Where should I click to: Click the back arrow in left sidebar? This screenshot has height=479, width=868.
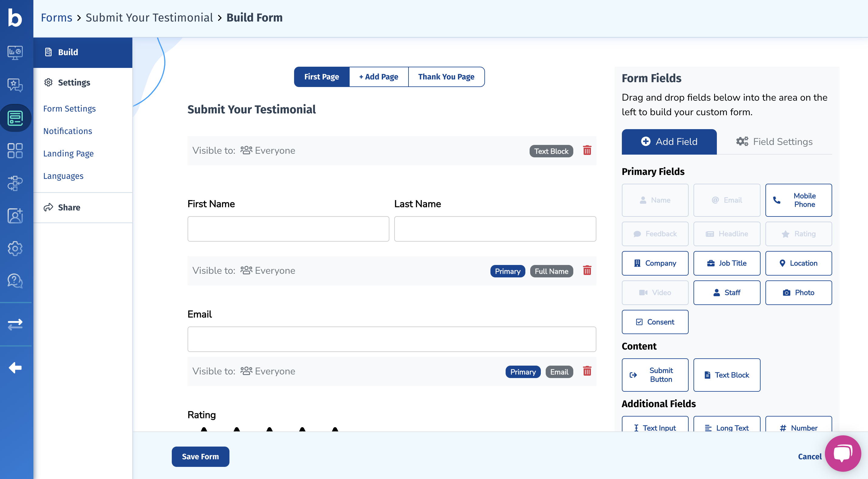point(15,367)
